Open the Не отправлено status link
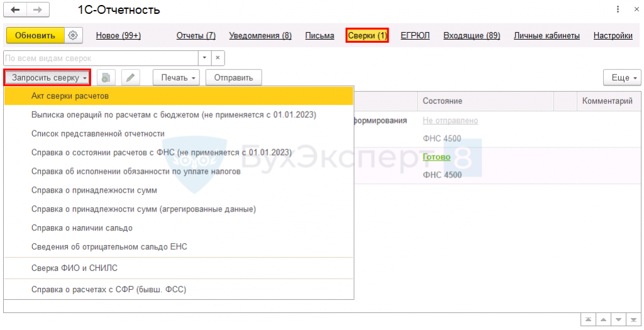This screenshot has height=330, width=644. click(x=450, y=120)
